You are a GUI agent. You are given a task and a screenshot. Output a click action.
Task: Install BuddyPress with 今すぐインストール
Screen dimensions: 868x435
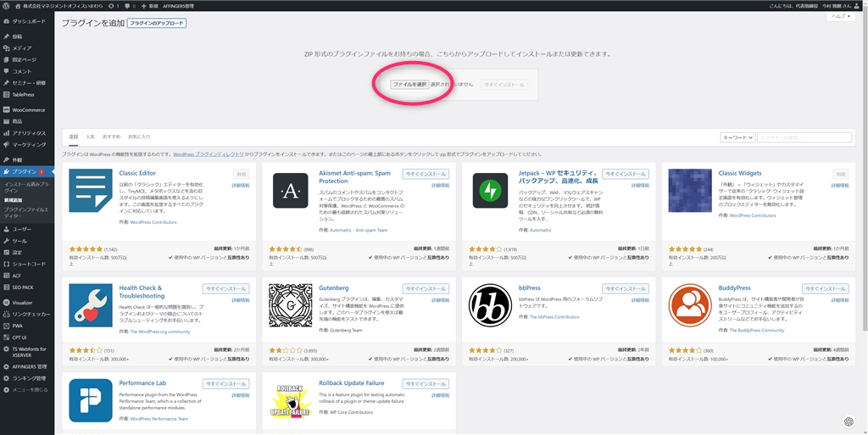tap(826, 289)
